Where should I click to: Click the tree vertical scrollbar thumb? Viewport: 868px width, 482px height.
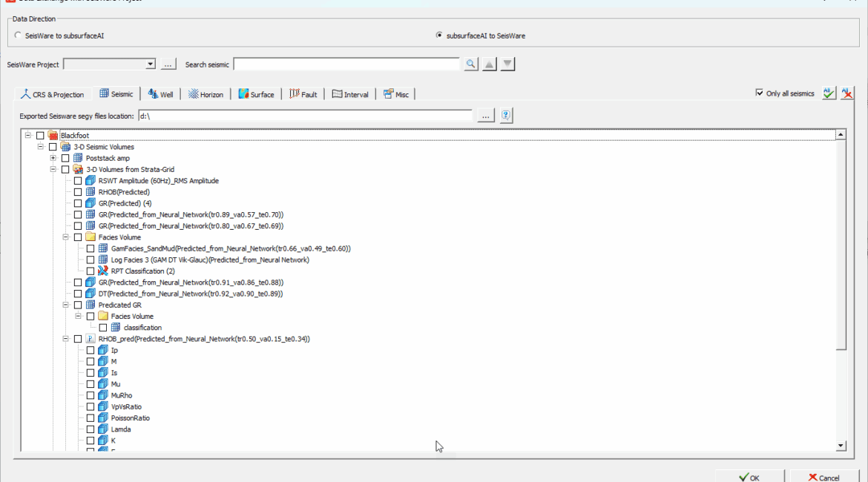click(841, 245)
